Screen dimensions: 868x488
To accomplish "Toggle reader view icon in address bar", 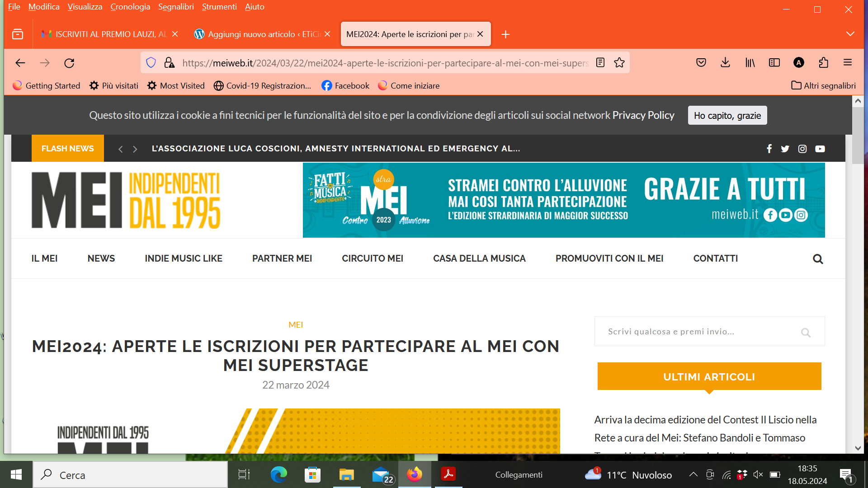I will (x=600, y=63).
